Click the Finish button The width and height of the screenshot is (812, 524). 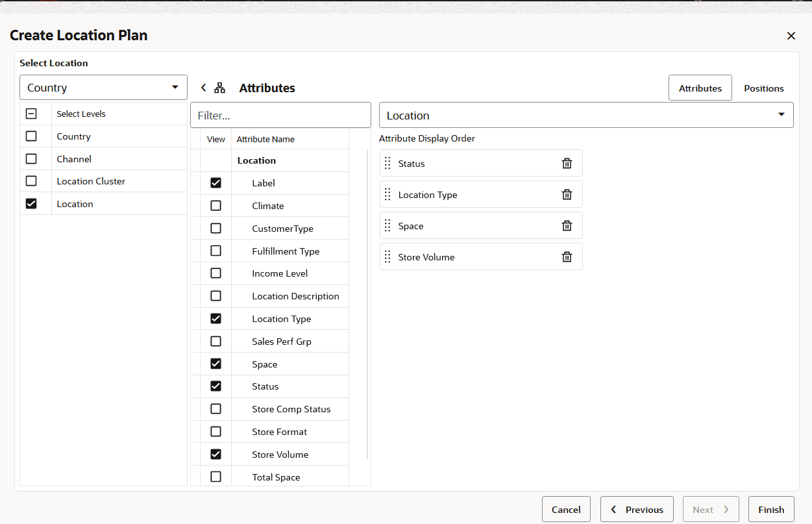771,509
